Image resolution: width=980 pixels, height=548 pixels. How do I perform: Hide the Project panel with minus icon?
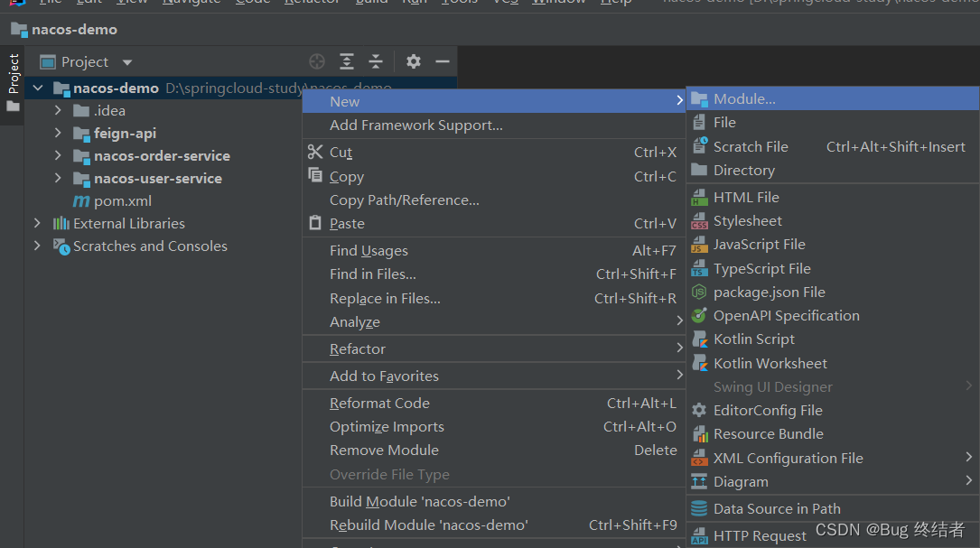443,61
